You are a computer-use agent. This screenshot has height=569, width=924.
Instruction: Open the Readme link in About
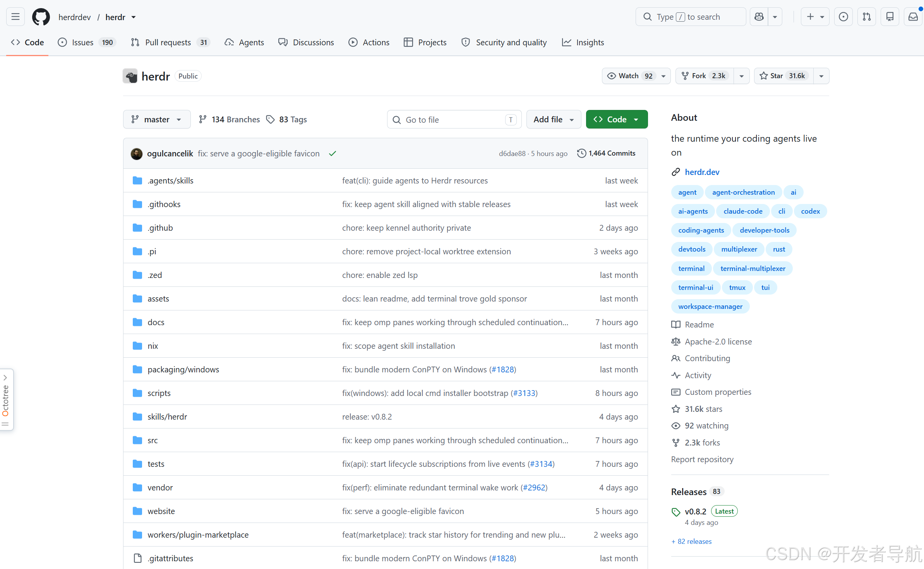(x=693, y=324)
